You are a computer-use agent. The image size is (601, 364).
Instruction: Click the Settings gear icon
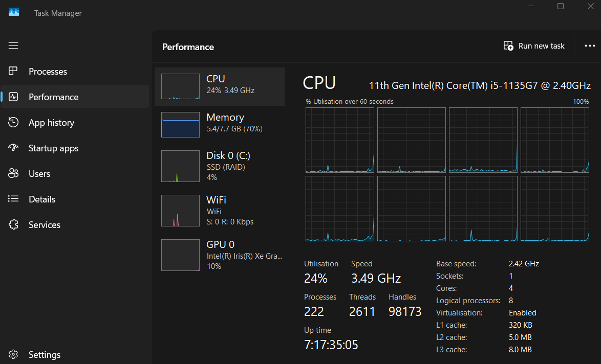point(13,355)
